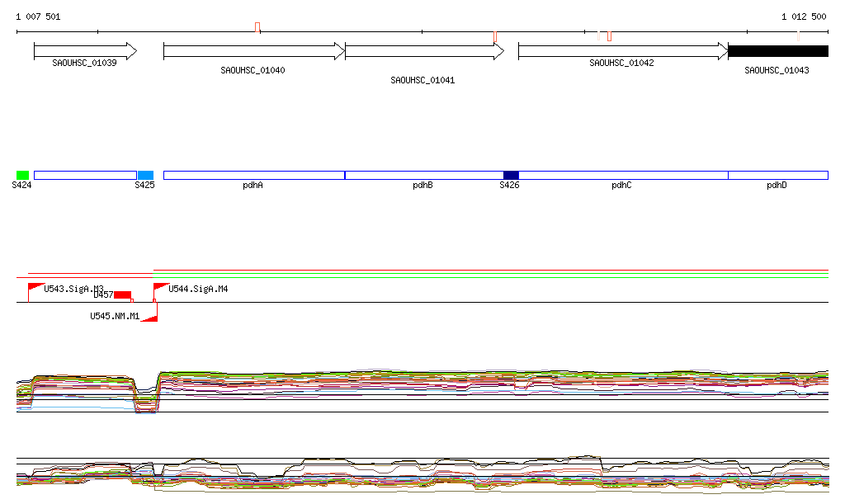The height and width of the screenshot is (504, 845).
Task: Select the SAOUHSC_01042 gene arrow
Action: click(622, 51)
